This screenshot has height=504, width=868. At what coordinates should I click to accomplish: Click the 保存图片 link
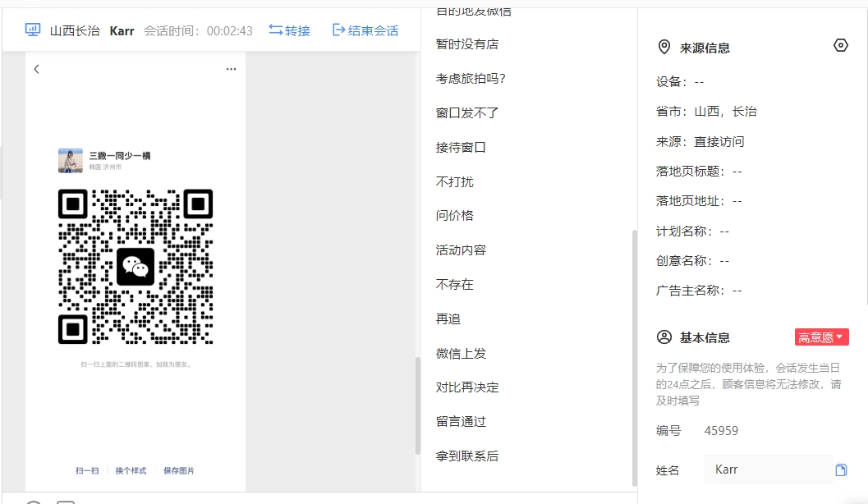point(179,471)
